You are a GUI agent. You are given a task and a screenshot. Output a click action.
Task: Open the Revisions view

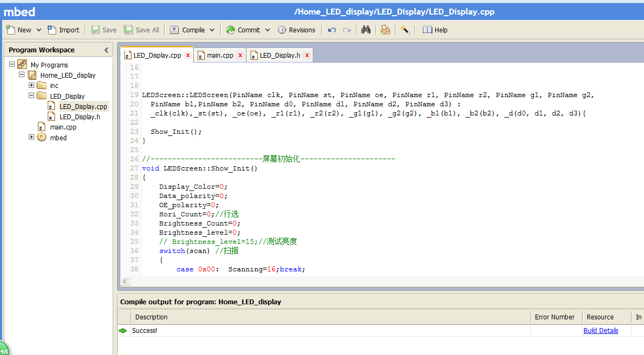(x=297, y=30)
